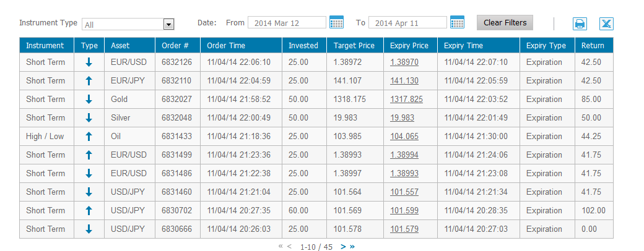Jump to last page of results

point(352,247)
